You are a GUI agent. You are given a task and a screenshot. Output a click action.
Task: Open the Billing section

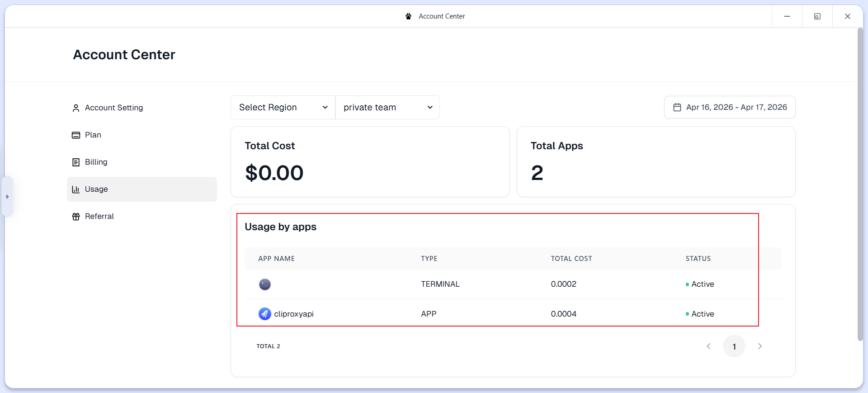96,162
